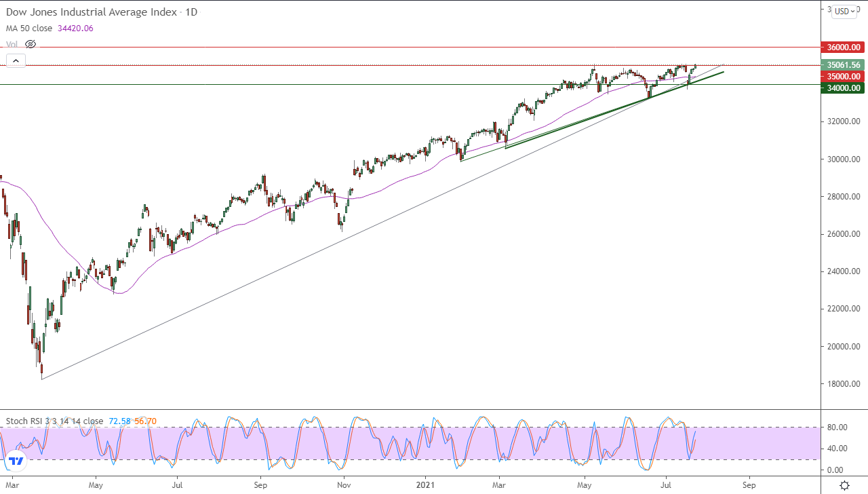Click the MA value 34420.06

pyautogui.click(x=76, y=28)
